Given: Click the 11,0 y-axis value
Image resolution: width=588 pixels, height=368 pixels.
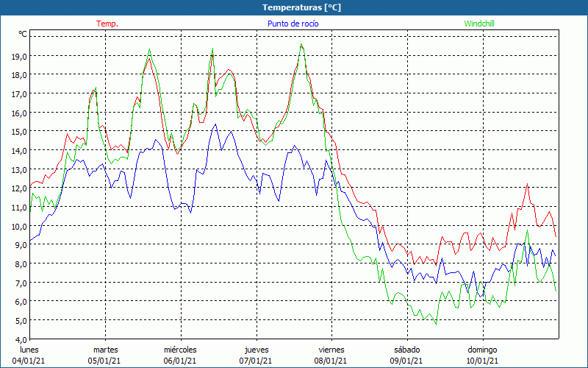Looking at the screenshot, I should coord(19,207).
